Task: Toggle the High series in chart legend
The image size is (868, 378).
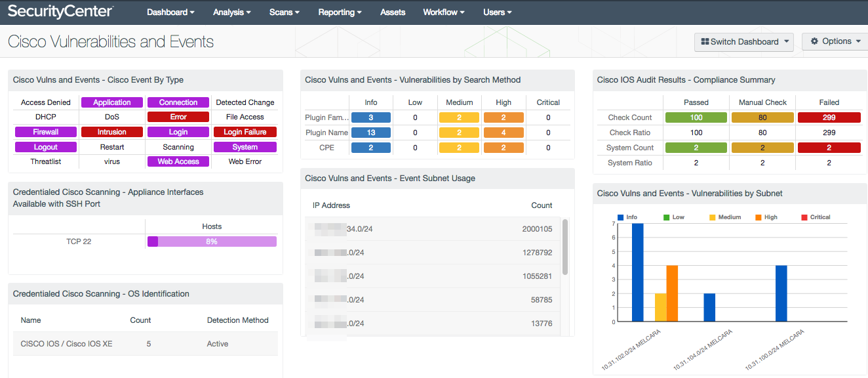Action: (x=766, y=217)
